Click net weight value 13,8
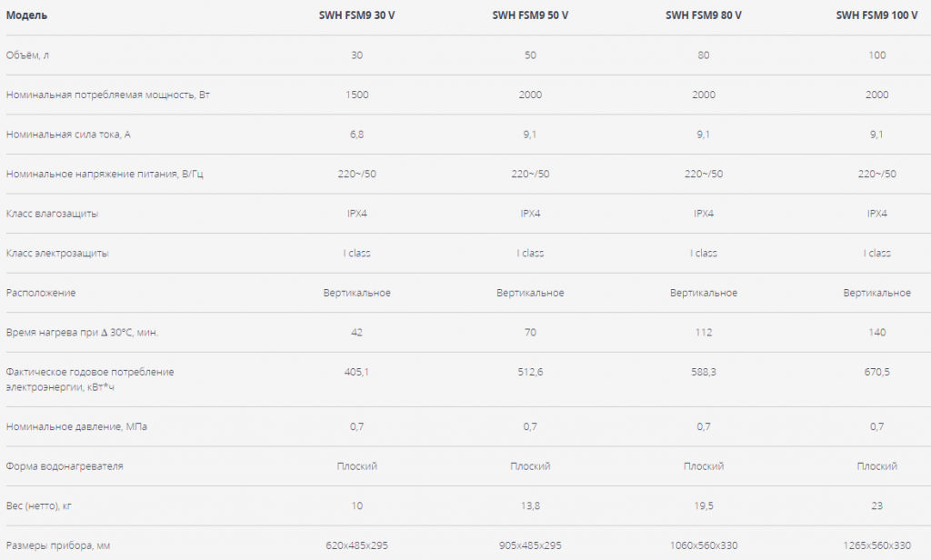 point(530,506)
